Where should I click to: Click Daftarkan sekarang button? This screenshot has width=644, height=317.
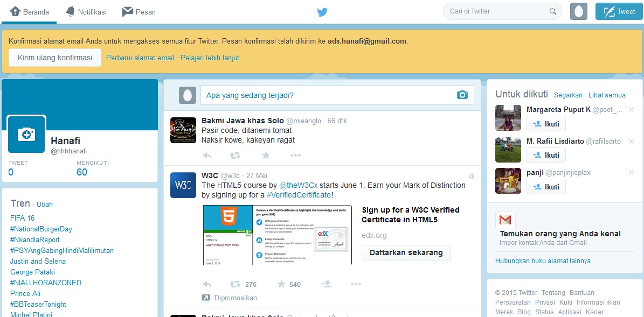coord(406,252)
